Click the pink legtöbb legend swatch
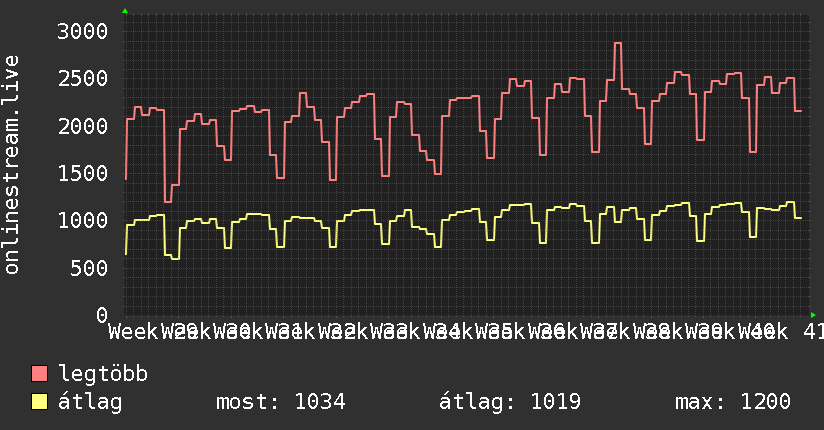The width and height of the screenshot is (824, 430). [39, 373]
